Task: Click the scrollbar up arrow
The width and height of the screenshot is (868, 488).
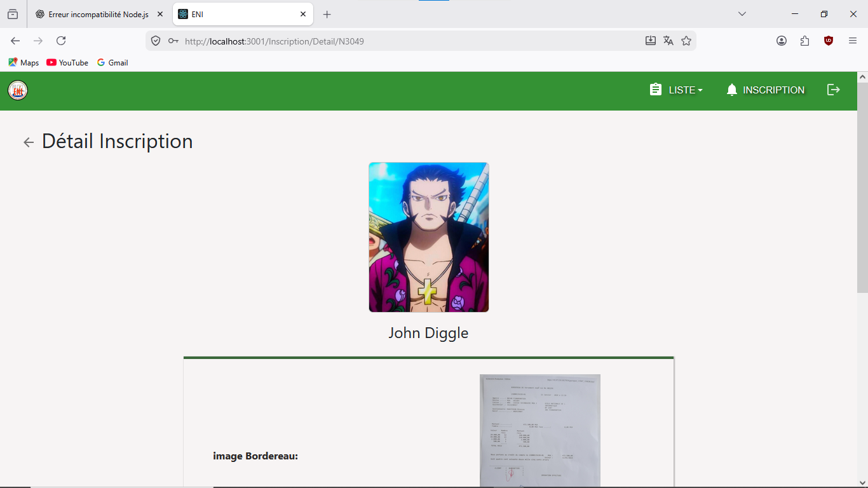Action: pos(862,77)
